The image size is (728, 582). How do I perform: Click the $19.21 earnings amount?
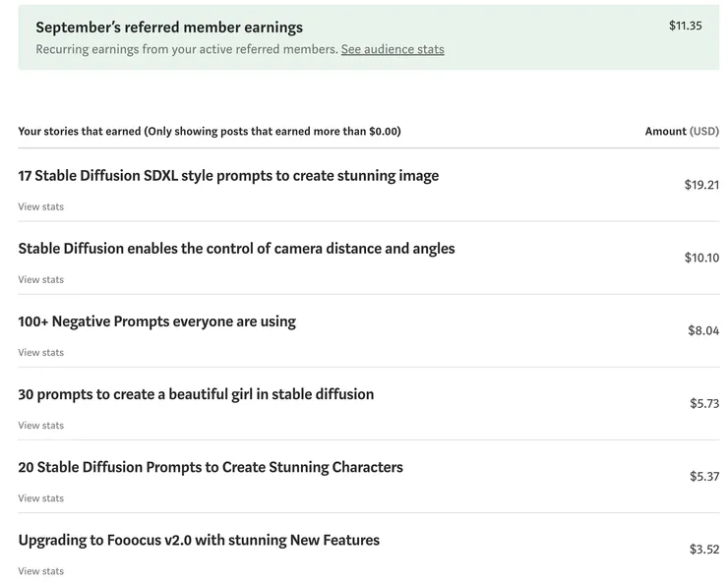coord(701,185)
